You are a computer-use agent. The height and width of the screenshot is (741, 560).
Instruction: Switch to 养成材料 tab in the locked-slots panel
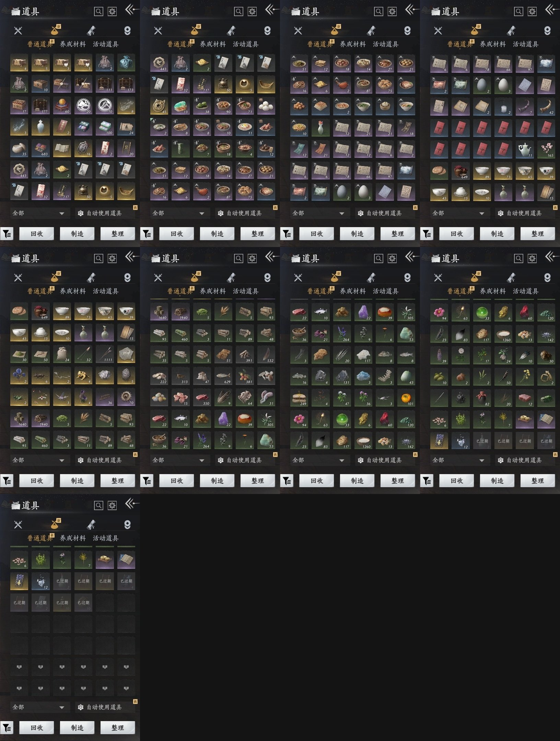click(73, 538)
